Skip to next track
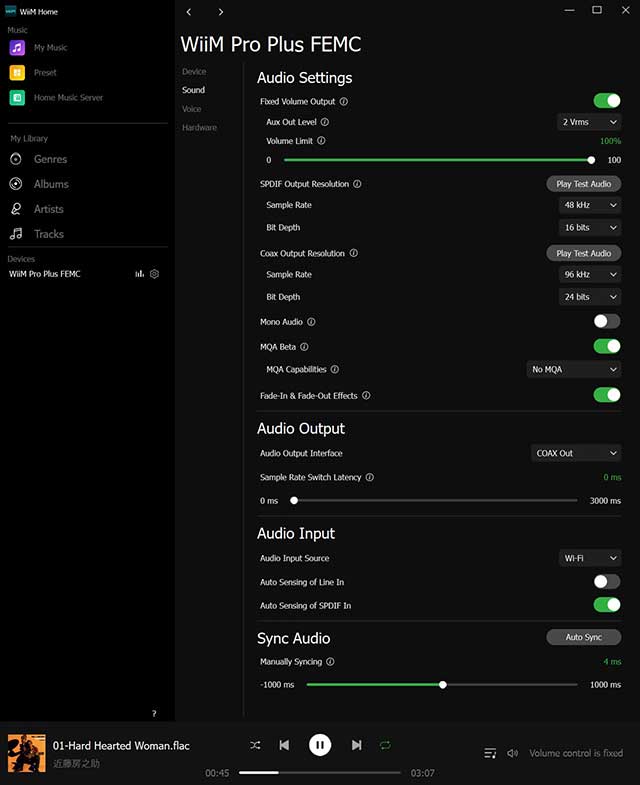640x785 pixels. tap(356, 745)
